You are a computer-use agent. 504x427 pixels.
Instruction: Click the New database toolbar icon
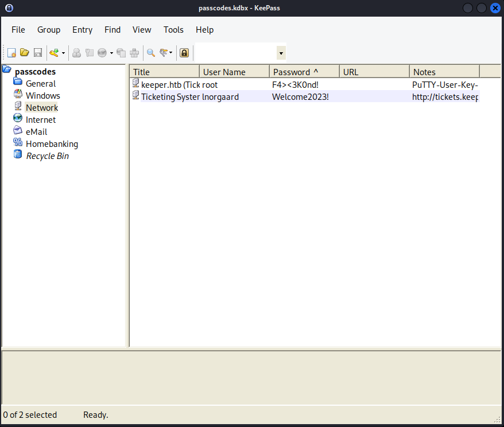tap(11, 53)
